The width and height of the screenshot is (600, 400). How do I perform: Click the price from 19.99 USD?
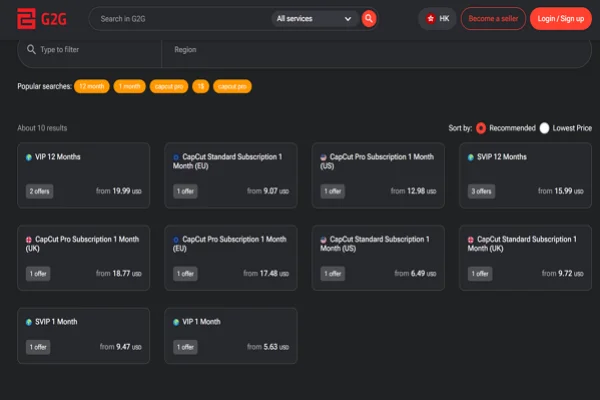[119, 191]
